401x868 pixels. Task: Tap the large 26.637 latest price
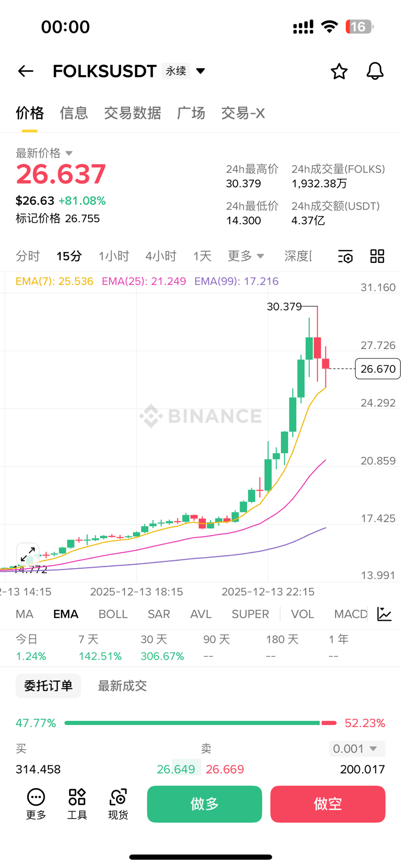pyautogui.click(x=61, y=174)
